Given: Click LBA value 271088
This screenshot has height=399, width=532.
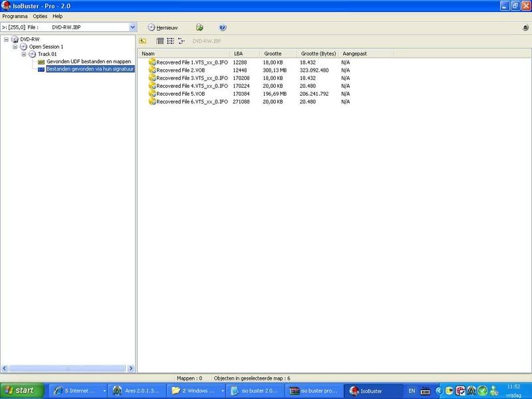Looking at the screenshot, I should 241,102.
